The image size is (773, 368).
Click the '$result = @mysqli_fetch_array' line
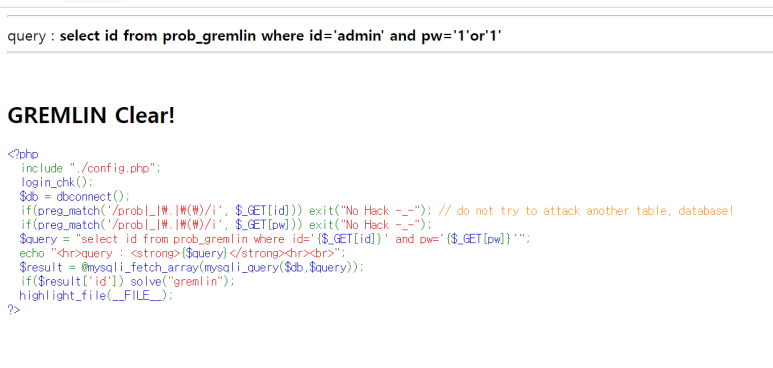click(x=192, y=268)
